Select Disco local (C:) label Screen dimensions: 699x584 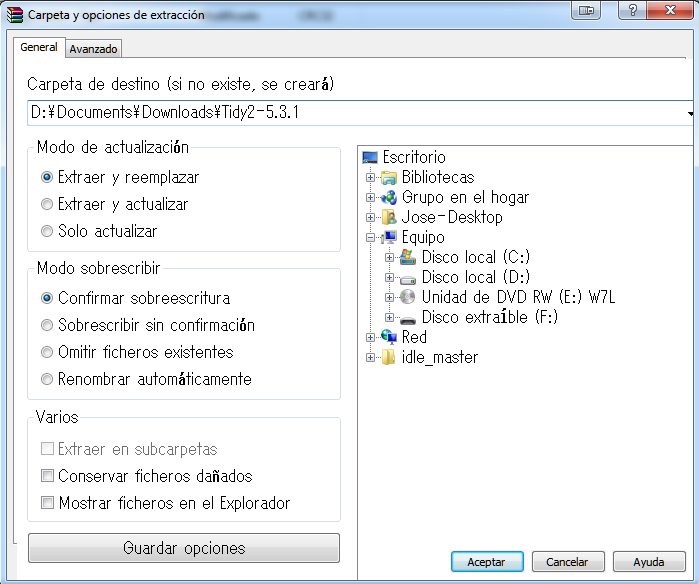(x=476, y=257)
